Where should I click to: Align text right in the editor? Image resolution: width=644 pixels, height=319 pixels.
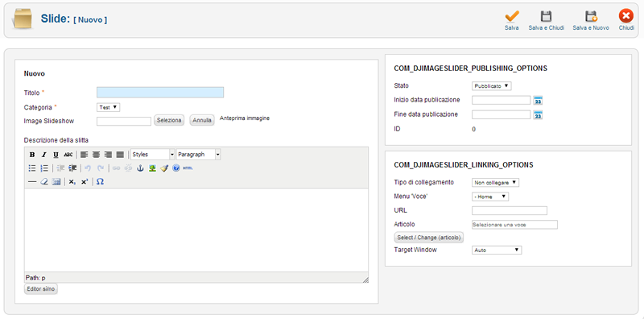pyautogui.click(x=108, y=155)
